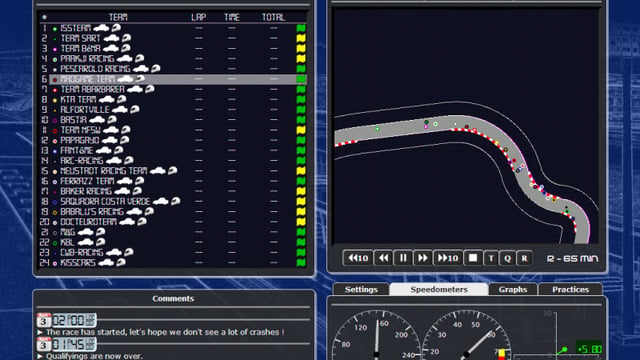Select the FANT&ME team row

point(173,151)
